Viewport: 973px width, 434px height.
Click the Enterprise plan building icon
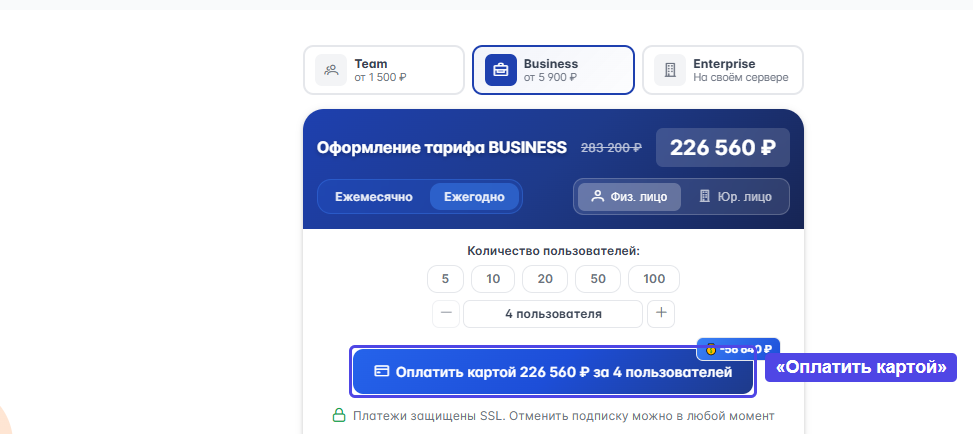(670, 70)
